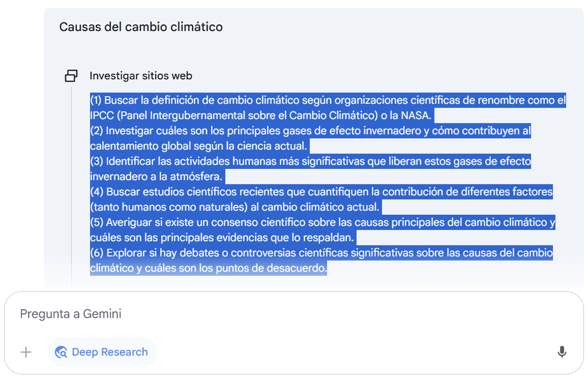The height and width of the screenshot is (377, 588).
Task: Click step (5) Averiguar si existe consenso
Action: (x=322, y=229)
